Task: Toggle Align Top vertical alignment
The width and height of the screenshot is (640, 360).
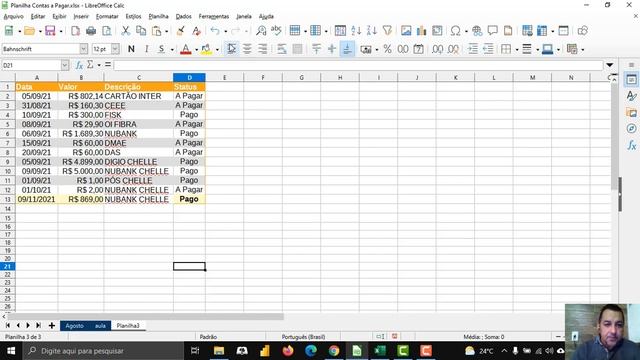Action: pyautogui.click(x=316, y=49)
